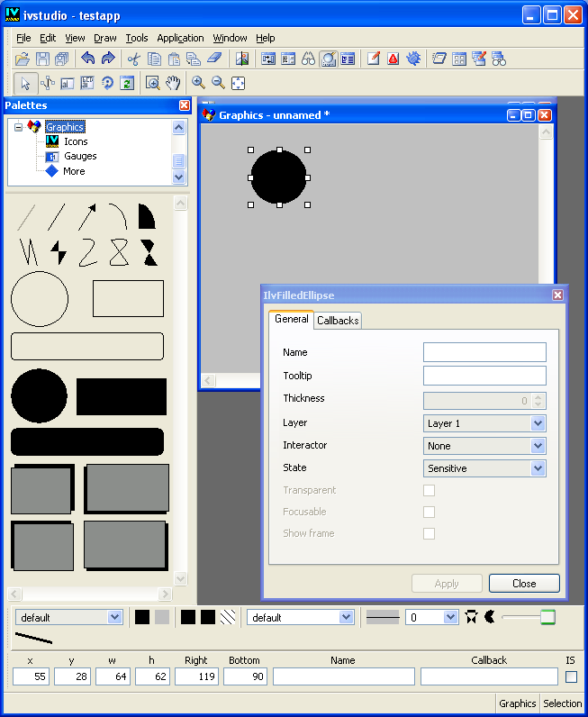588x717 pixels.
Task: Click the fit-to-contents icon next to zoom out
Action: pos(238,83)
